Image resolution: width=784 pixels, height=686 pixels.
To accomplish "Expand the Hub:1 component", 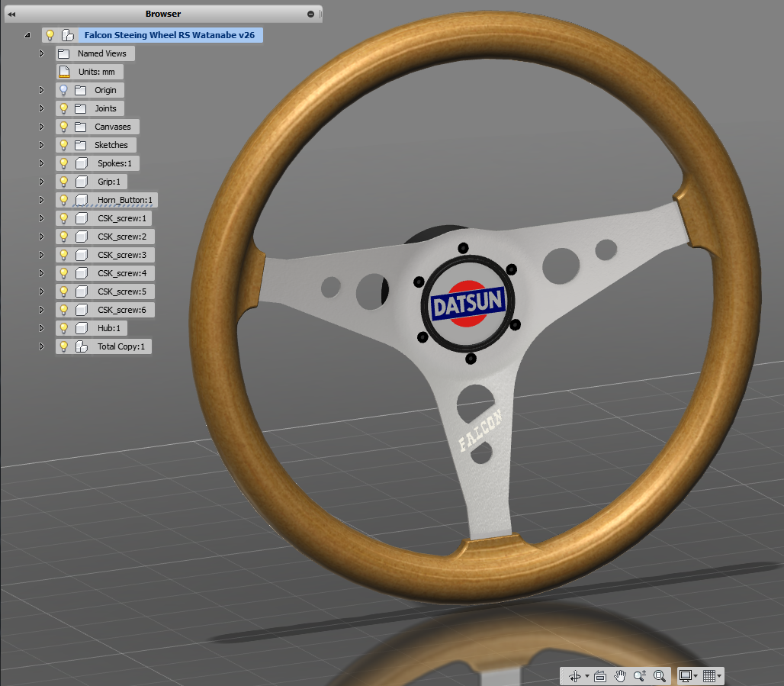I will pos(41,328).
